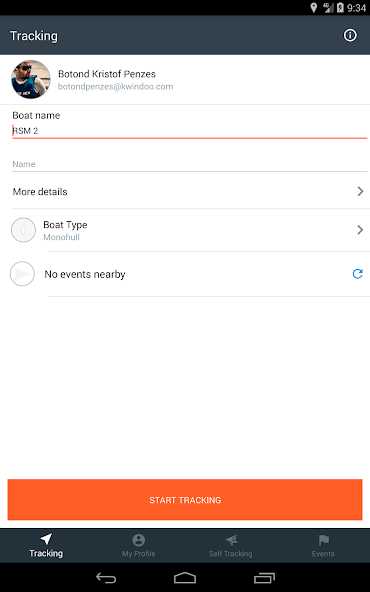The image size is (370, 592).
Task: Refresh nearby events list
Action: pos(357,274)
